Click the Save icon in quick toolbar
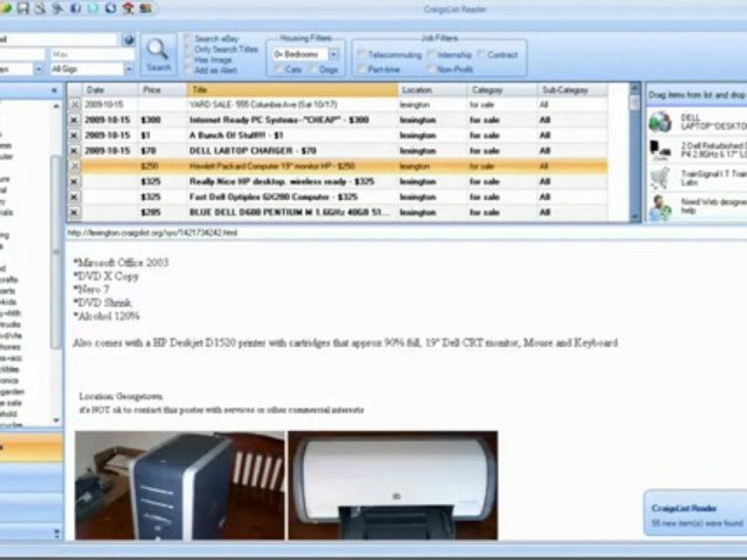 pos(23,8)
